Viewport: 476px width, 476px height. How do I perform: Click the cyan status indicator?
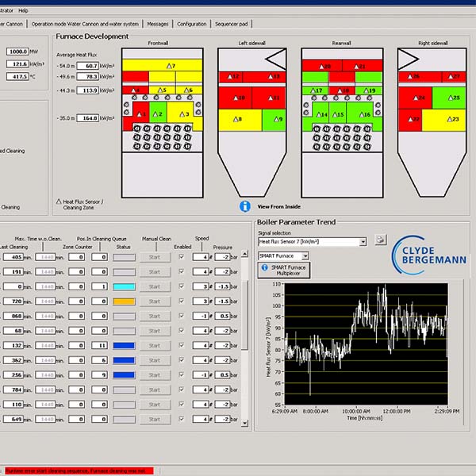[124, 287]
